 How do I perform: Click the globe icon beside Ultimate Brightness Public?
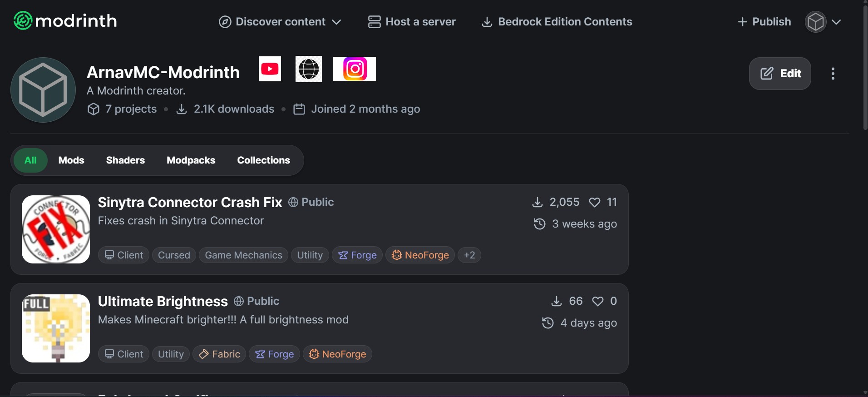(x=239, y=301)
